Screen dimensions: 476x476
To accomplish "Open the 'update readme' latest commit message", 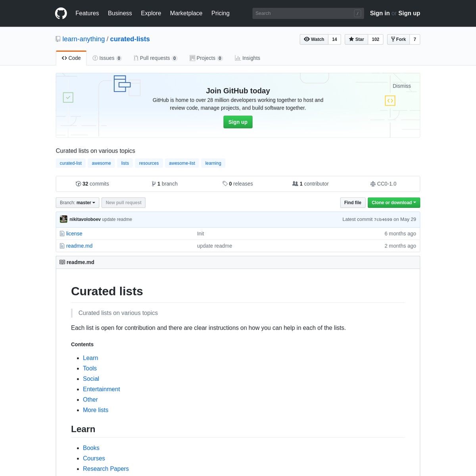I will pyautogui.click(x=117, y=219).
